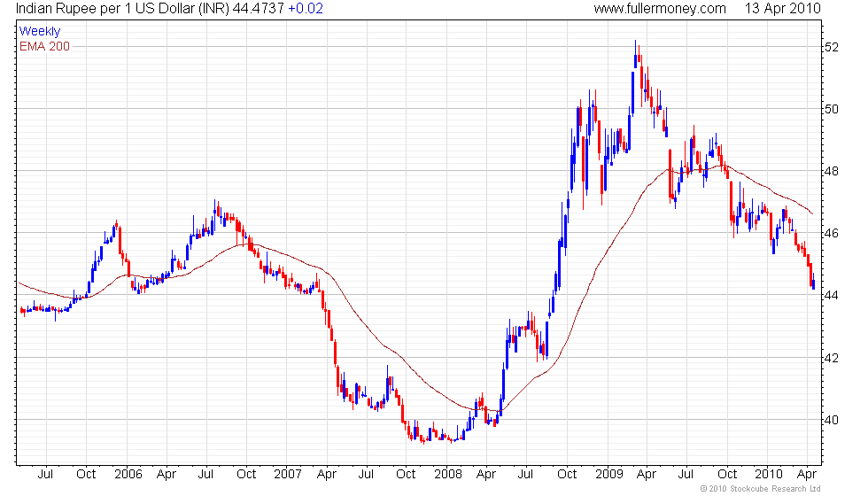
Task: Open the www.fullermoney.com link text
Action: coord(660,9)
